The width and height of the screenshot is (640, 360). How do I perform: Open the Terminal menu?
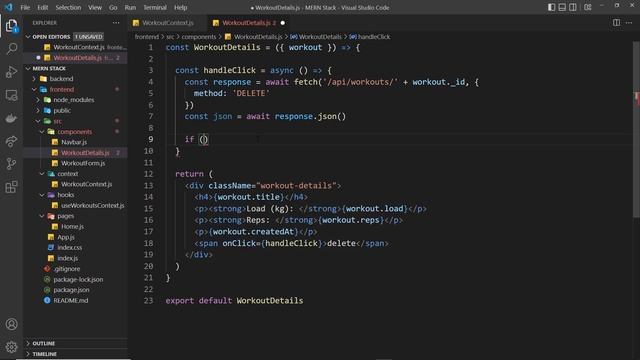click(155, 7)
